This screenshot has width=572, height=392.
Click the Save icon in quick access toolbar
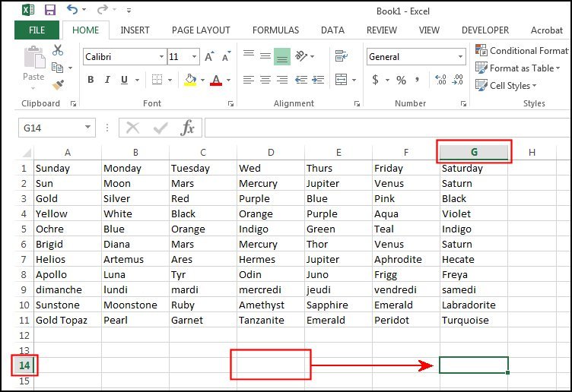click(x=50, y=10)
